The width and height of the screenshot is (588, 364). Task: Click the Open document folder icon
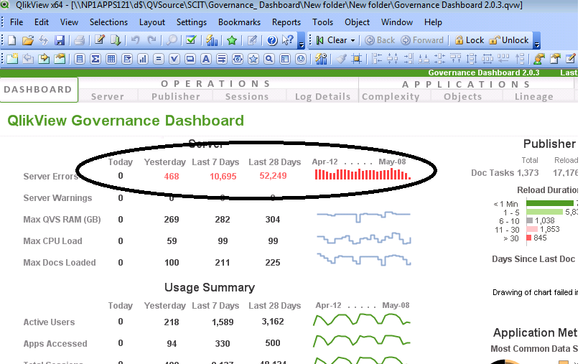[x=28, y=40]
